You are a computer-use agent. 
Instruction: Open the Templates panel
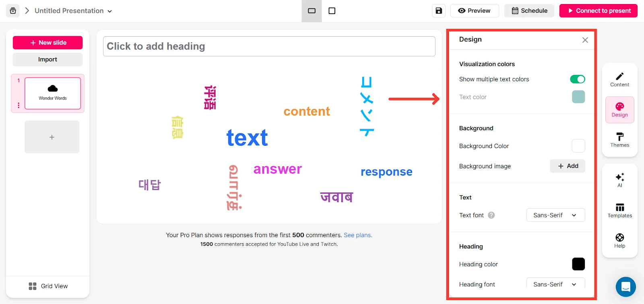point(620,211)
